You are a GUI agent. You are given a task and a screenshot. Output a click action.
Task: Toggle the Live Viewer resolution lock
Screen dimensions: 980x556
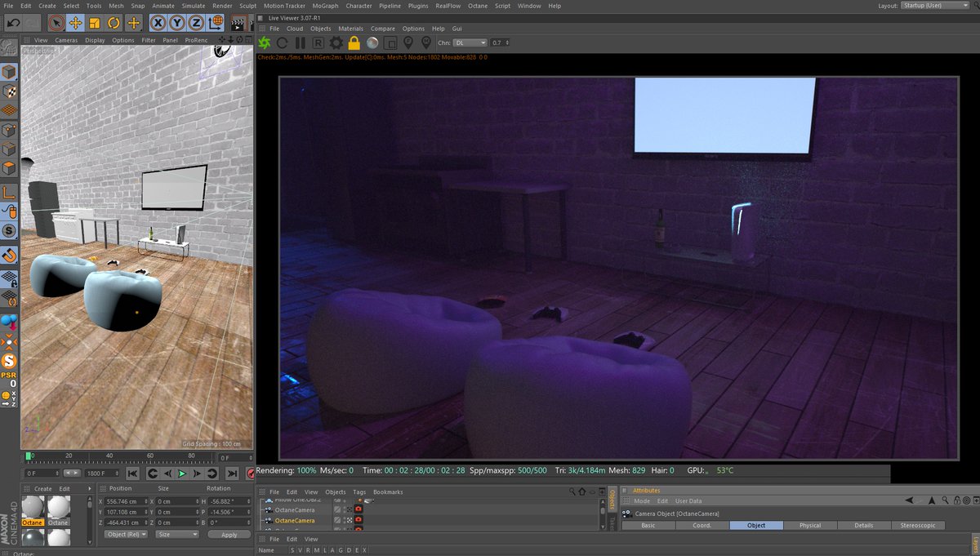pos(354,42)
